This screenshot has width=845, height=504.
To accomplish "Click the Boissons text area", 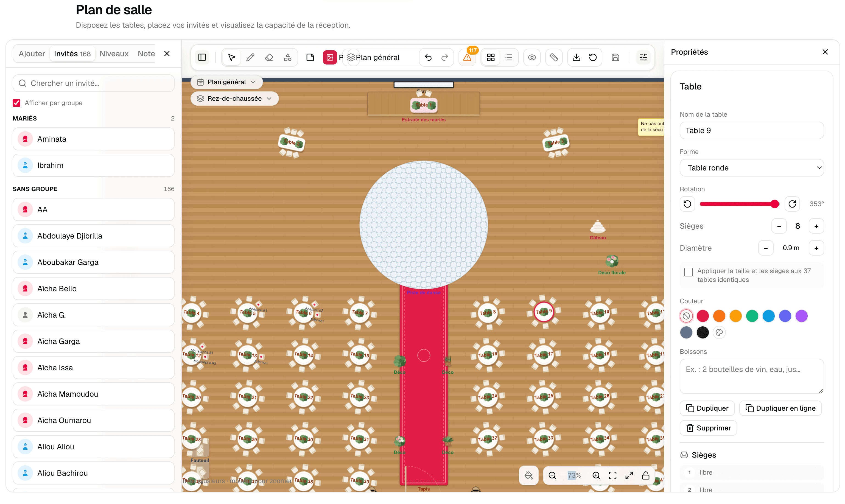I will coord(752,376).
